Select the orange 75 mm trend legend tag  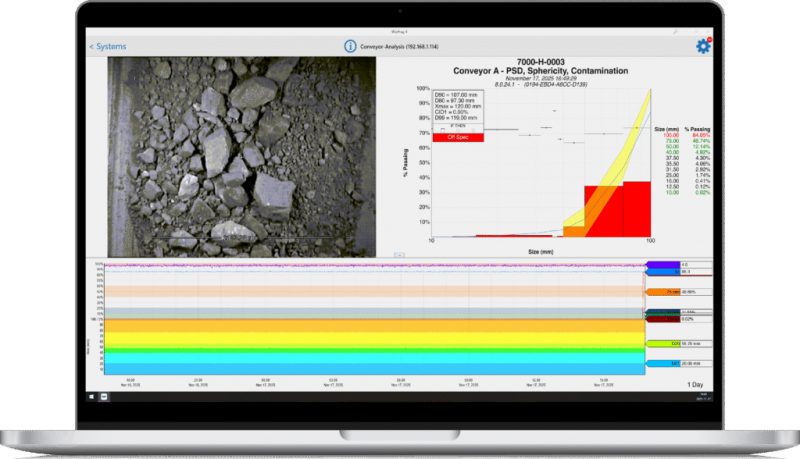pyautogui.click(x=663, y=292)
